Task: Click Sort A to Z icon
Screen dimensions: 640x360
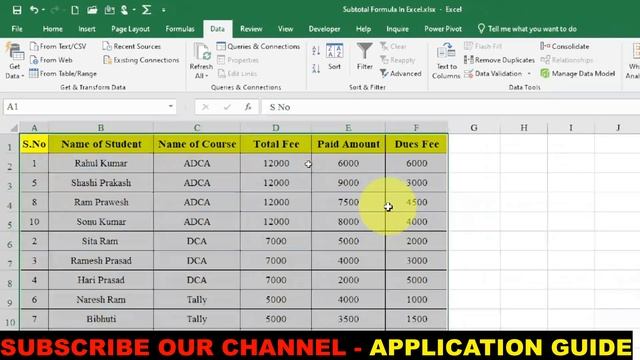Action: point(316,51)
